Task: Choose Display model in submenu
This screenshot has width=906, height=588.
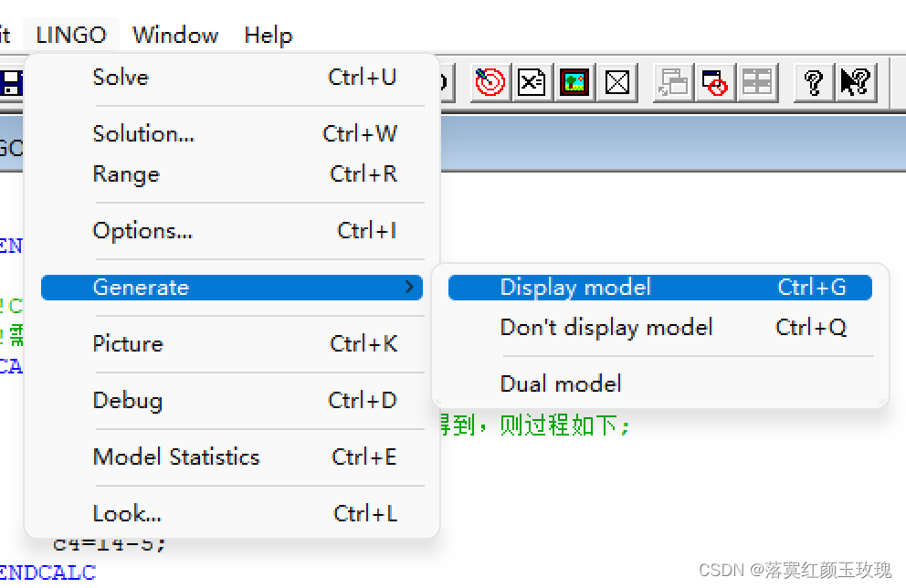Action: coord(659,287)
